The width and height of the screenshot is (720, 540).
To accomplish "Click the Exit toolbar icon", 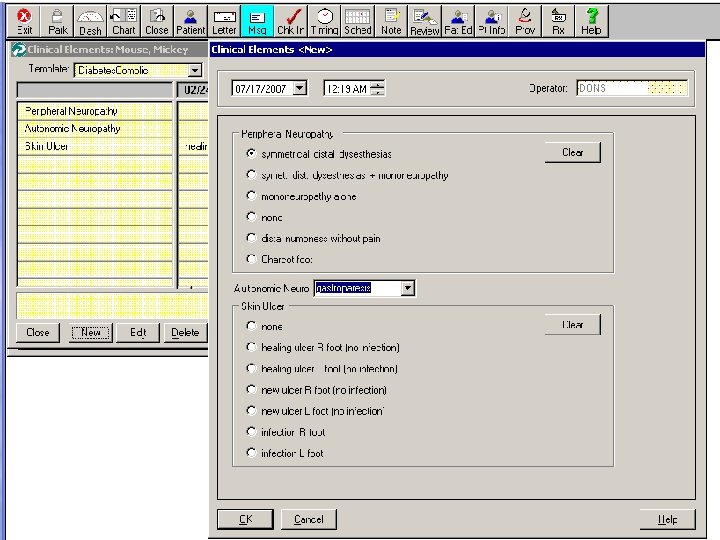I will pyautogui.click(x=24, y=22).
